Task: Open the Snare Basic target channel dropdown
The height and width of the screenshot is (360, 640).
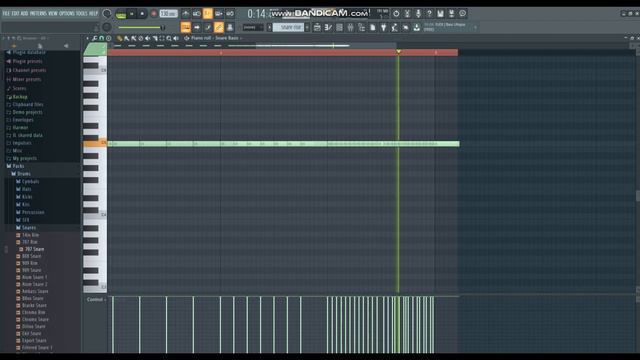Action: click(228, 38)
